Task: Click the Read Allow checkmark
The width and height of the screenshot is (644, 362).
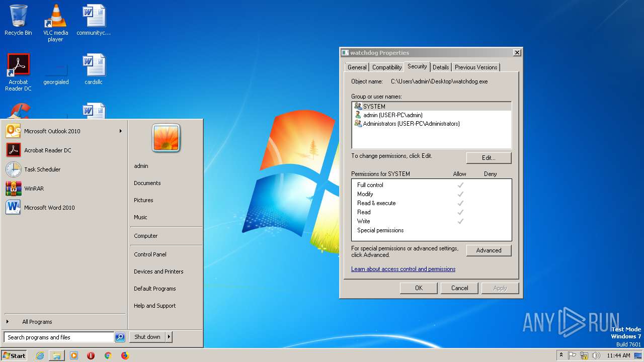Action: 460,212
